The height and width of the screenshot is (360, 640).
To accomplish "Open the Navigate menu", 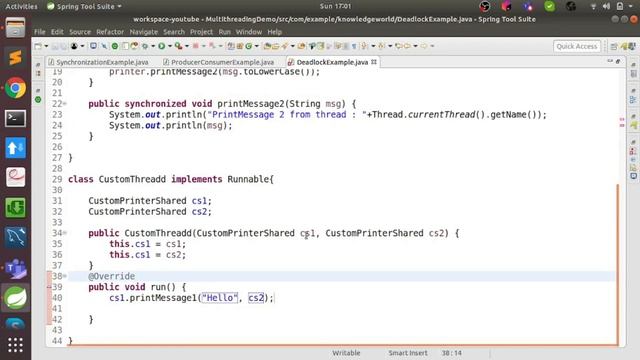I will [x=144, y=32].
